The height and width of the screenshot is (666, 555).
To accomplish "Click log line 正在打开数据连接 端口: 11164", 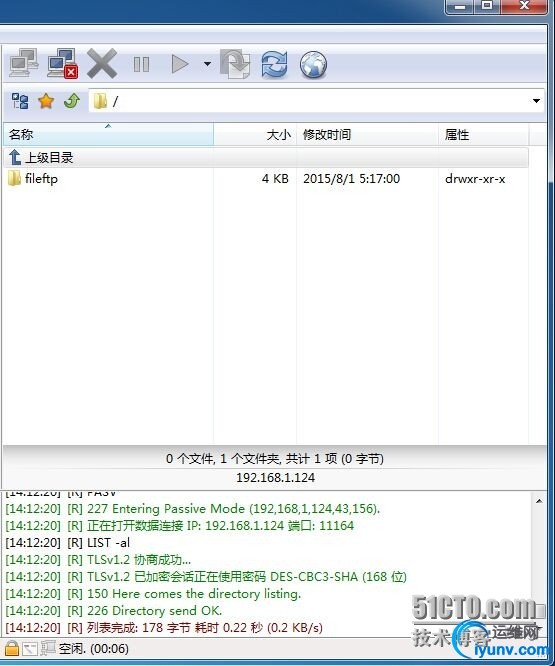I will (x=180, y=525).
